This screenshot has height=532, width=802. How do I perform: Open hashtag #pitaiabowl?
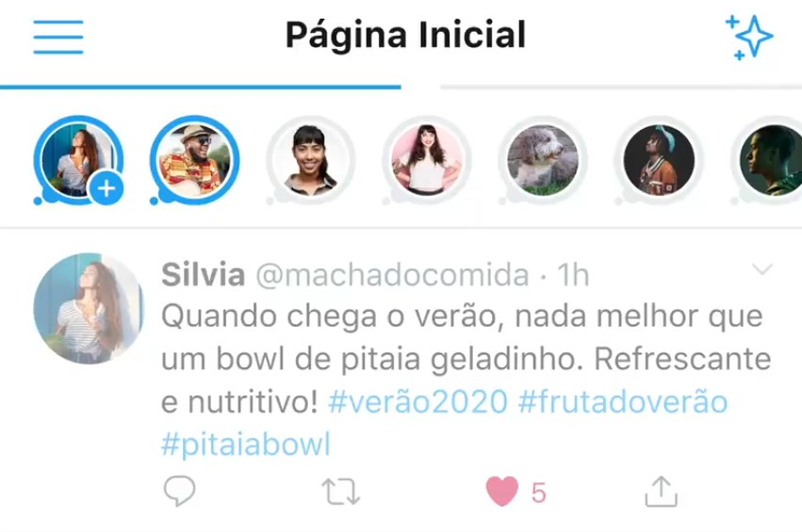[x=246, y=444]
